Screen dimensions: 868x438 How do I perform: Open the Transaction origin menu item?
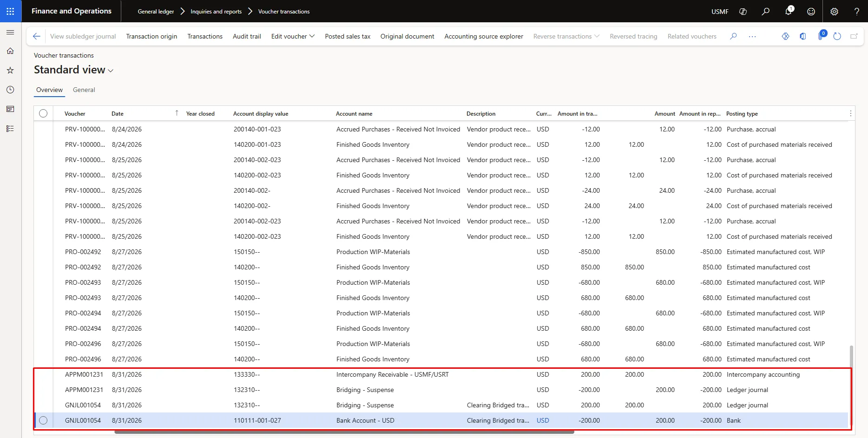(x=151, y=36)
